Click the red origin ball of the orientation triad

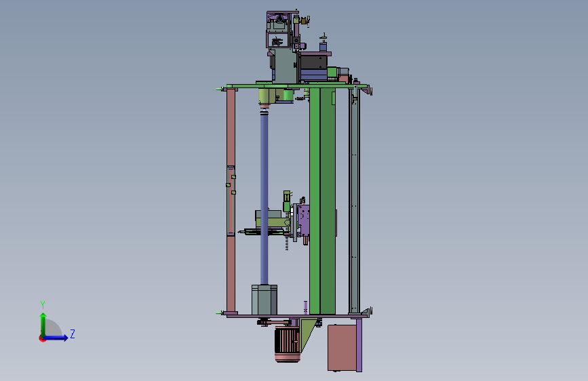coord(42,338)
